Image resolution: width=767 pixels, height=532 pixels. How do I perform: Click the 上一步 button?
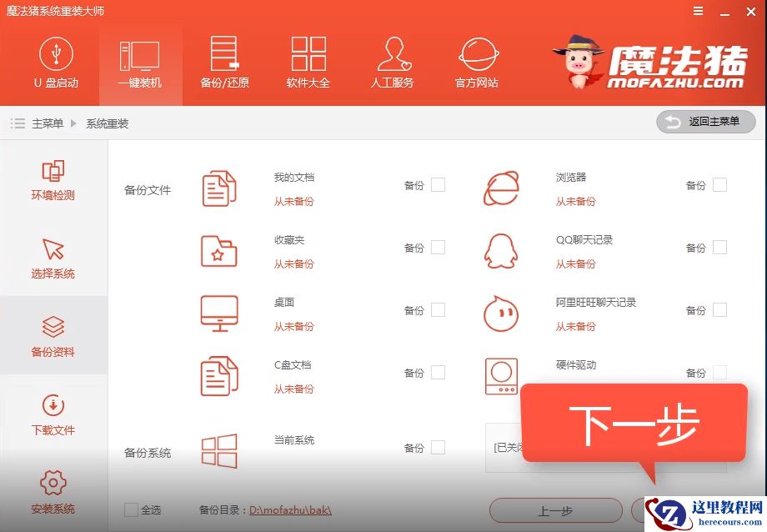click(556, 510)
